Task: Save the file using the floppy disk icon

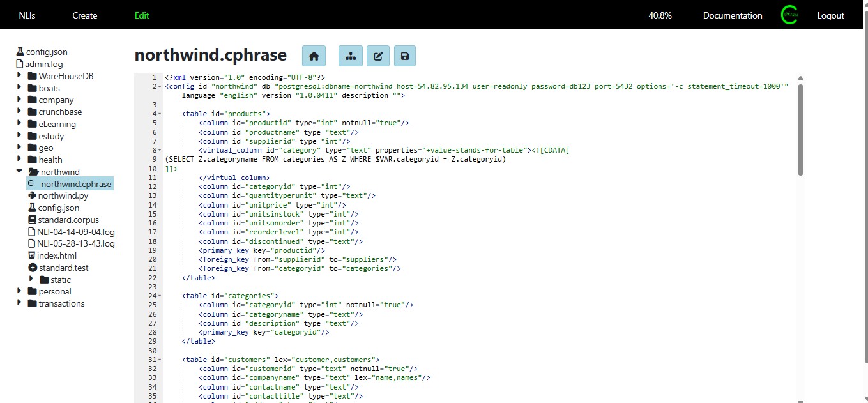Action: (x=405, y=56)
